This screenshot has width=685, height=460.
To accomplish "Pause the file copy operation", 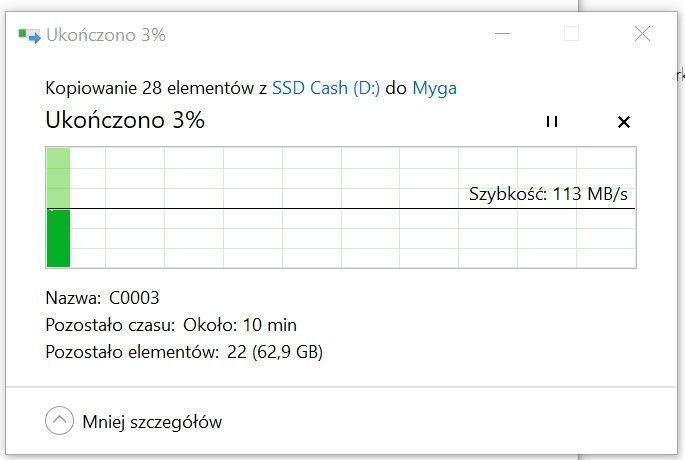I will [551, 122].
